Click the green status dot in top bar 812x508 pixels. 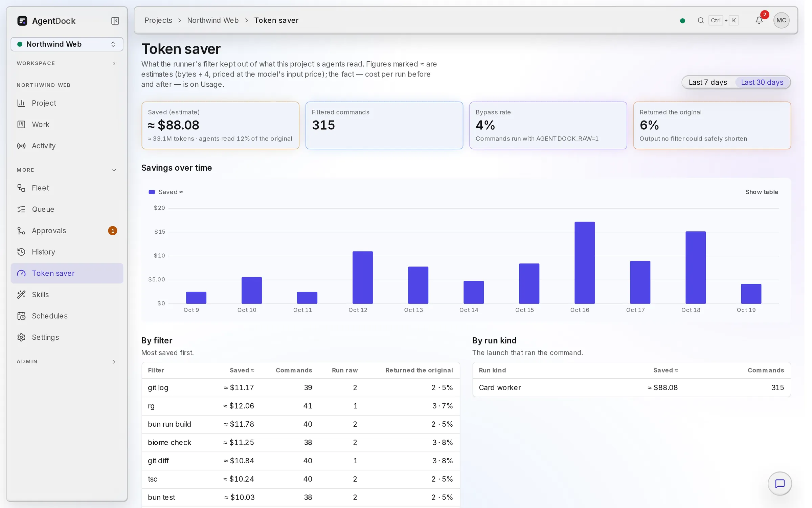pyautogui.click(x=682, y=21)
